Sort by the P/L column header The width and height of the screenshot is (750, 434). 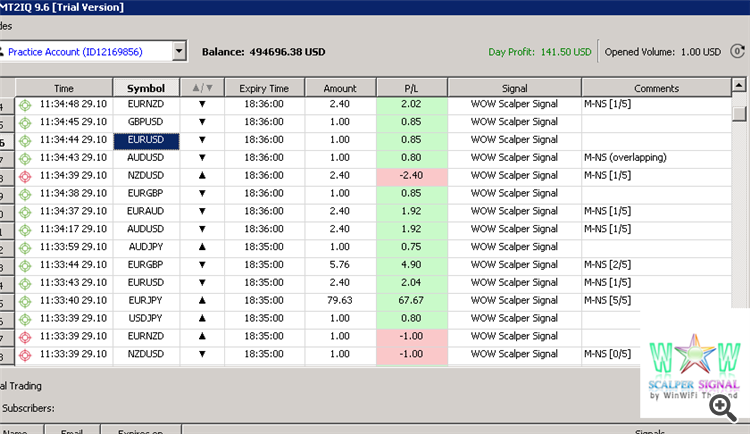[411, 88]
